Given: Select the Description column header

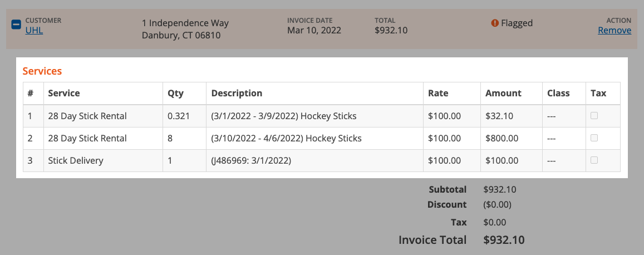Looking at the screenshot, I should 237,93.
